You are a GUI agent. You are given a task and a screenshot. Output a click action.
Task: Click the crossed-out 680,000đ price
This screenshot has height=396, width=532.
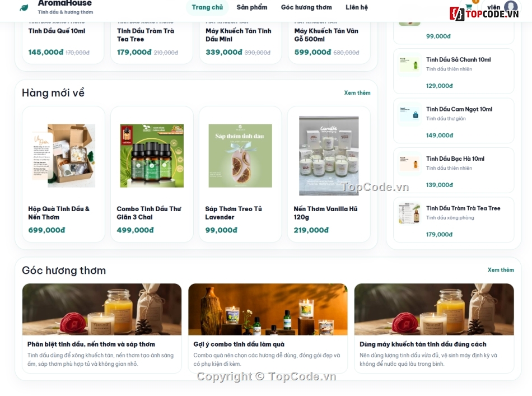coord(346,53)
